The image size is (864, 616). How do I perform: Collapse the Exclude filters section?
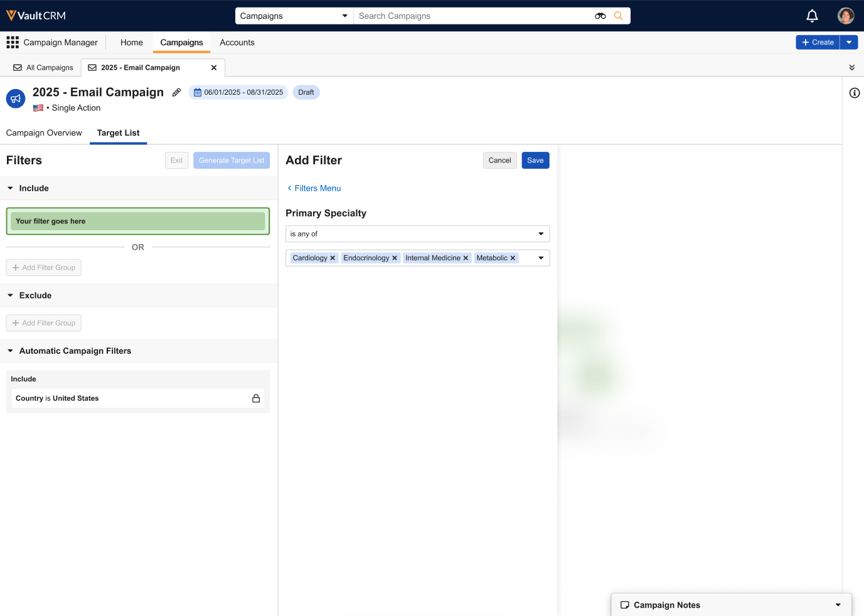(10, 295)
